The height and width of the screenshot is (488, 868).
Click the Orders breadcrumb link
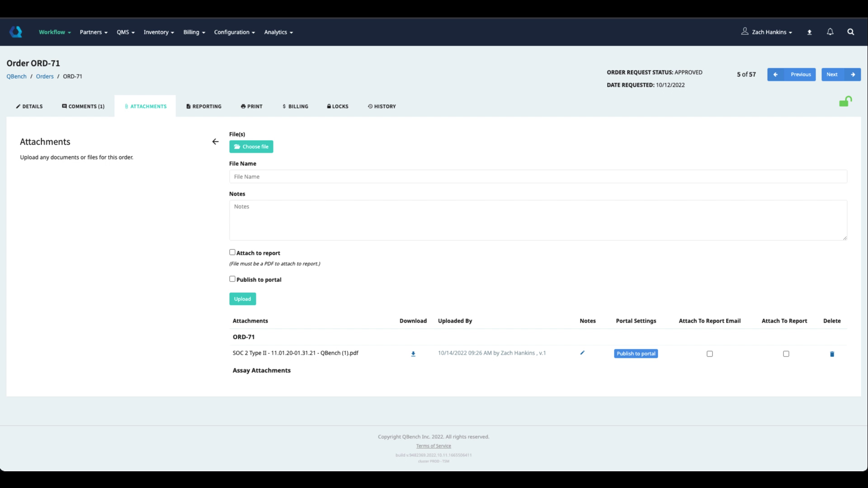pos(45,76)
